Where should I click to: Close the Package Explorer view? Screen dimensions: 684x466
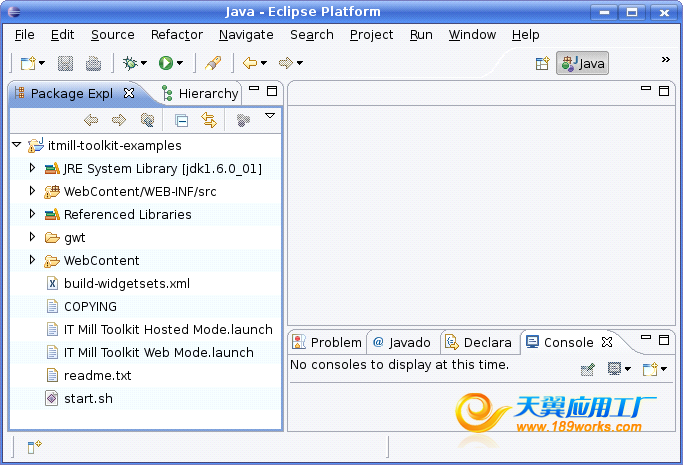[129, 93]
